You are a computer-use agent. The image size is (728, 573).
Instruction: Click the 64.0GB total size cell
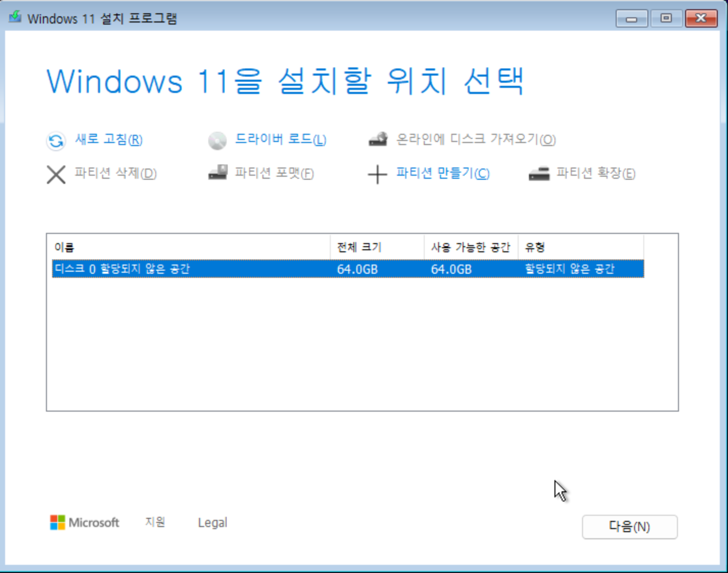click(357, 269)
